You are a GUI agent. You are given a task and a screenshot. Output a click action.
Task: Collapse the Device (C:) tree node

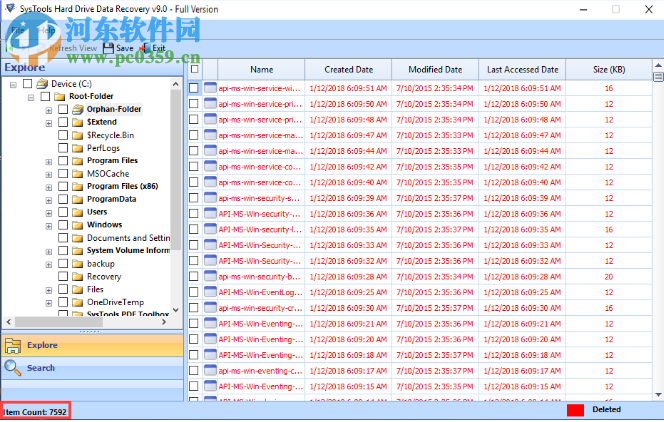click(x=13, y=85)
